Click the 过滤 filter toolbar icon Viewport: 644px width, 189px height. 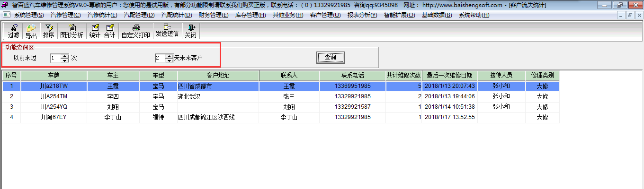(13, 31)
